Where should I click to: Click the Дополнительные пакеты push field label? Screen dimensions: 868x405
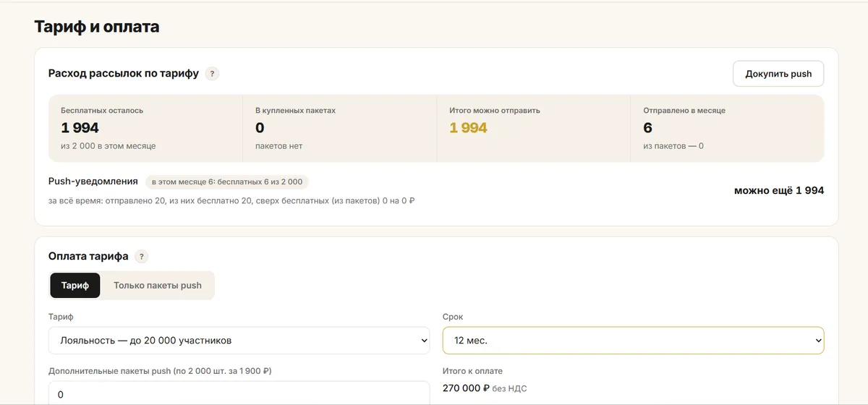[160, 371]
